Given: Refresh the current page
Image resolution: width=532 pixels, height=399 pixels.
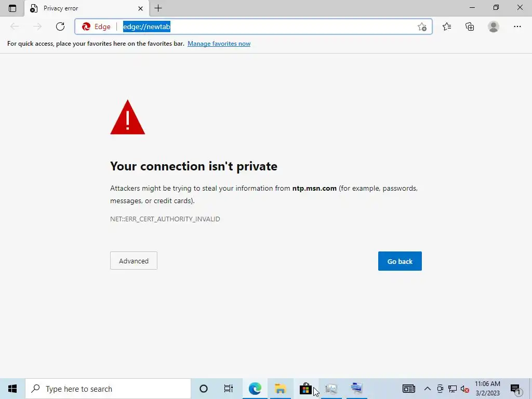Looking at the screenshot, I should pyautogui.click(x=60, y=26).
